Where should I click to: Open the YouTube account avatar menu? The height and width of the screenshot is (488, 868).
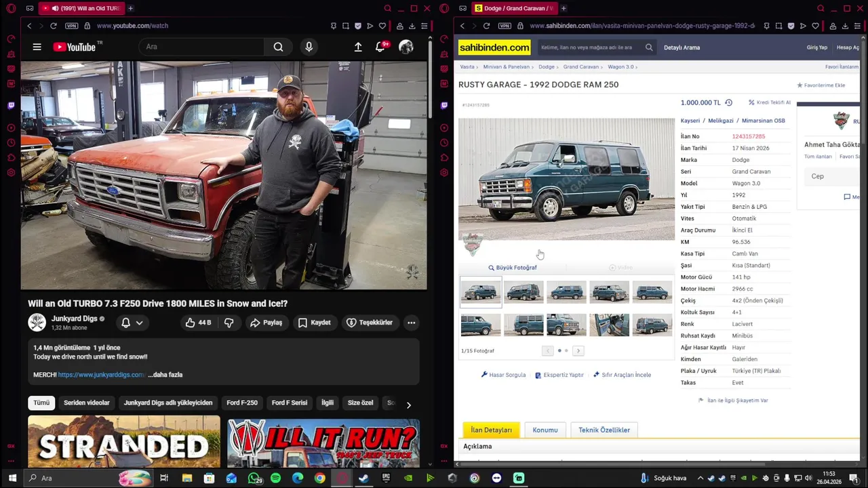coord(406,47)
